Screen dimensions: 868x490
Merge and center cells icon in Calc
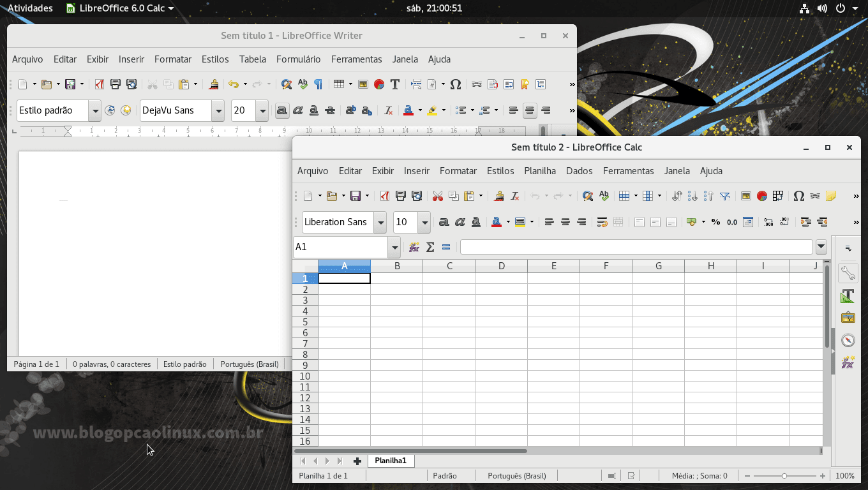point(618,222)
